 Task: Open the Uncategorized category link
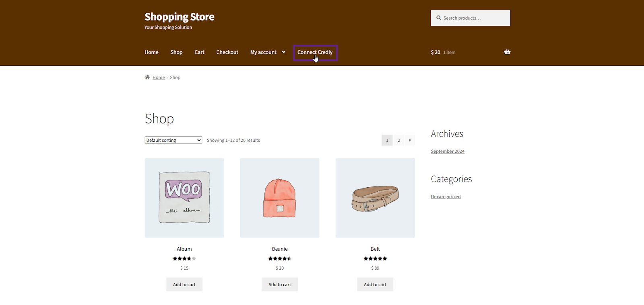[x=446, y=197]
